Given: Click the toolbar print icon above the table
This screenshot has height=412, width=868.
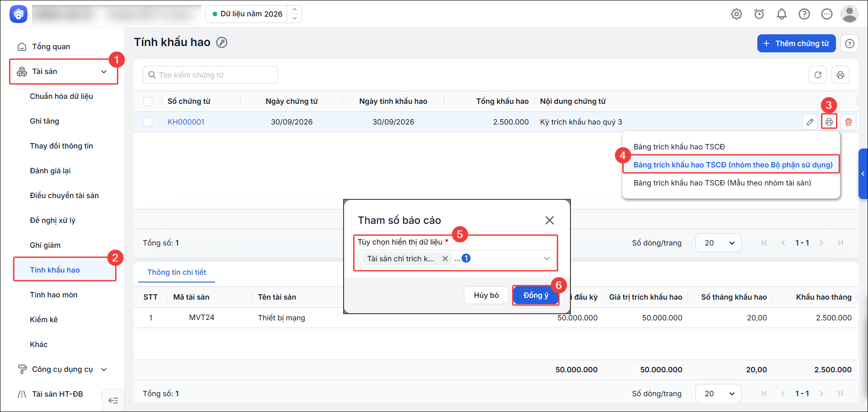Looking at the screenshot, I should (x=840, y=75).
